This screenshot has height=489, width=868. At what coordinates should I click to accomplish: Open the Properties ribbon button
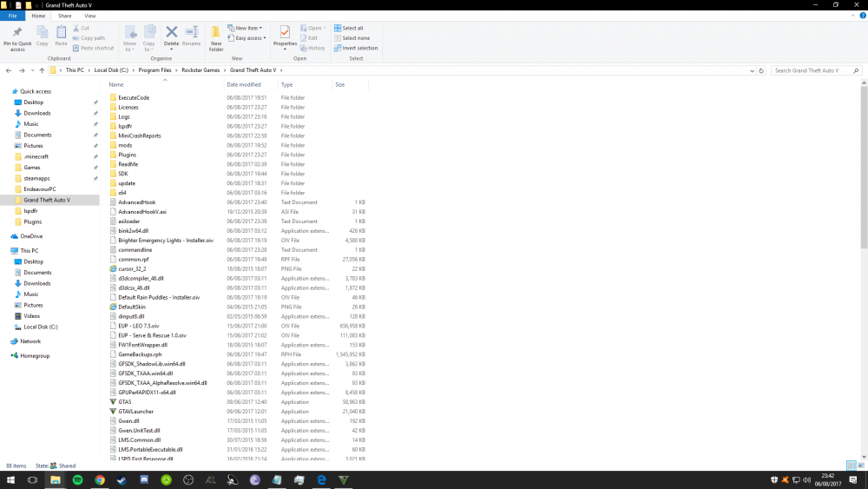[x=285, y=37]
